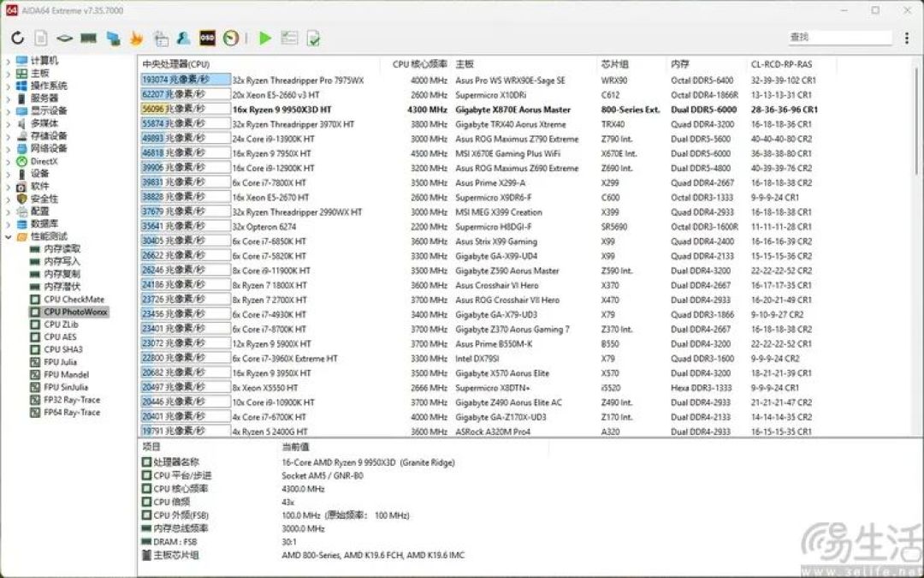The image size is (924, 578).
Task: Select CPU CheckMate benchmark
Action: coord(74,299)
